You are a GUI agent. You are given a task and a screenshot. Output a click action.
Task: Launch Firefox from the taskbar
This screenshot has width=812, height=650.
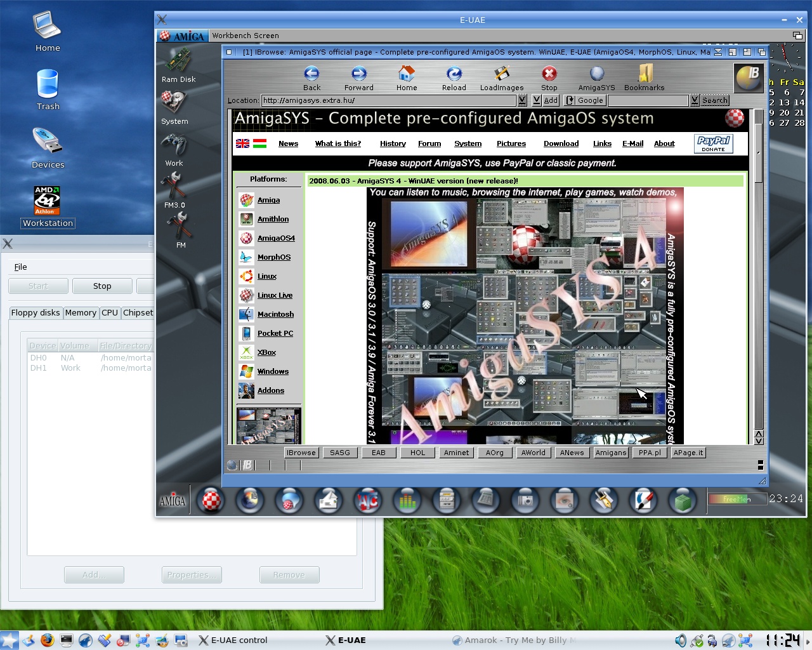pyautogui.click(x=47, y=640)
